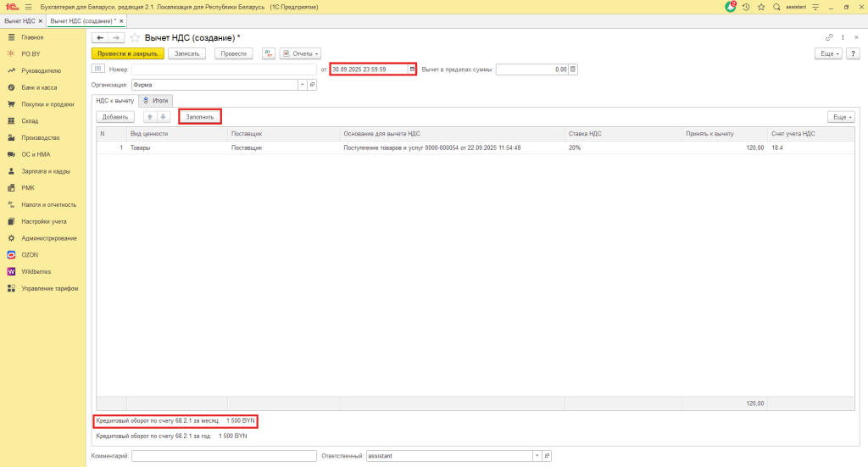Screen dimensions: 868x467
Task: Open the calendar picker beside the date field
Action: pos(413,69)
